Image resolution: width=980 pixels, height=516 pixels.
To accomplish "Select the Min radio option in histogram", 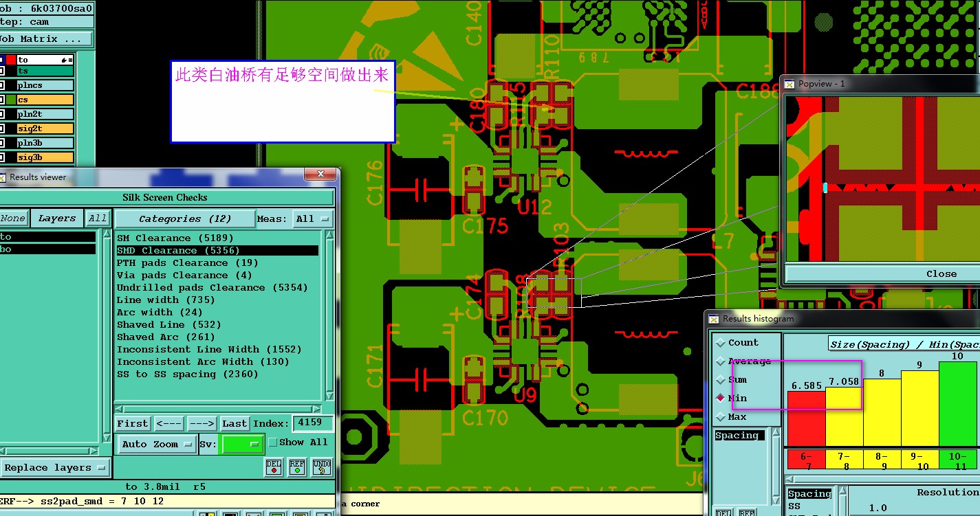I will click(721, 399).
